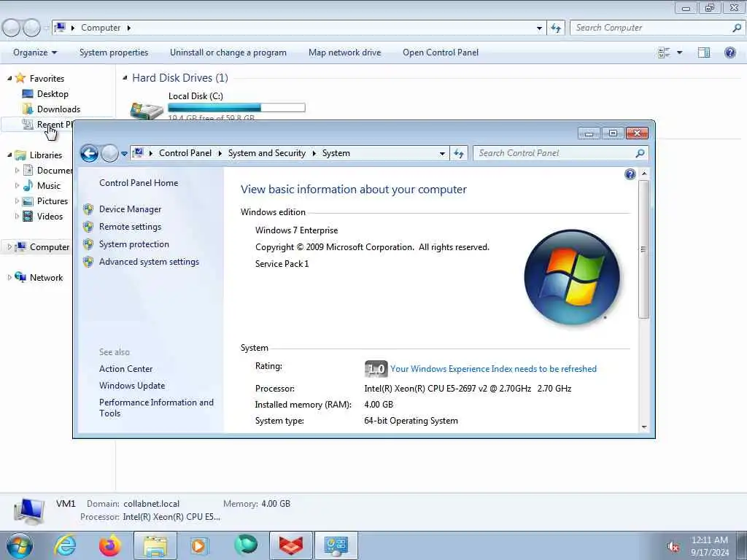Click the muted volume icon in the tray

pyautogui.click(x=673, y=547)
